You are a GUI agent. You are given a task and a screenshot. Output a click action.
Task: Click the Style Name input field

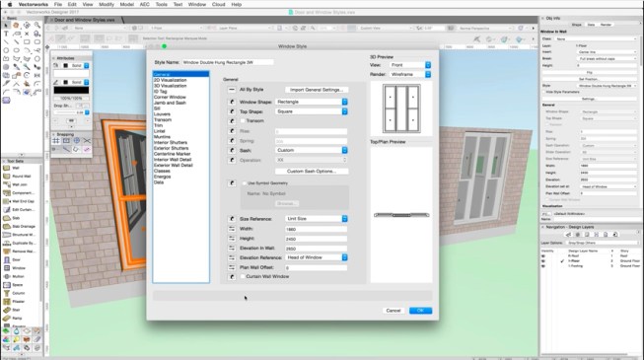click(228, 62)
